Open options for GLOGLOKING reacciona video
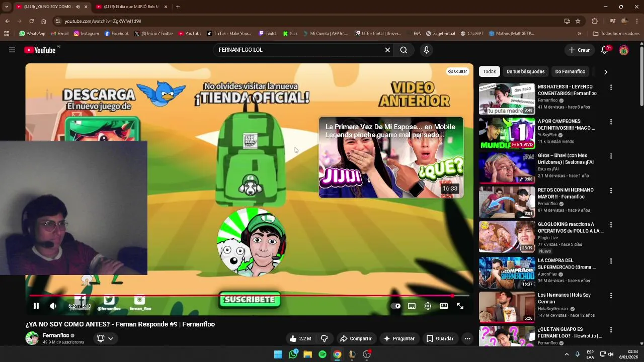644x362 pixels. (x=611, y=225)
